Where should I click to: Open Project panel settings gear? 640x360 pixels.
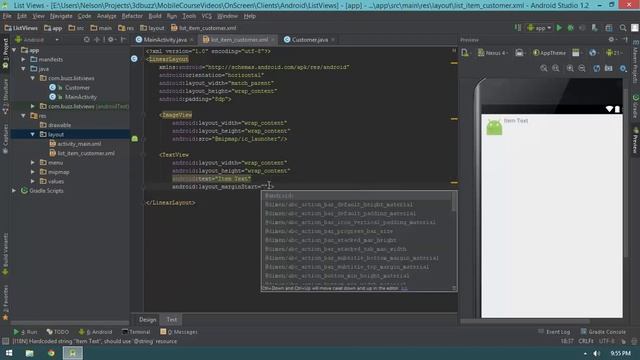tap(110, 40)
